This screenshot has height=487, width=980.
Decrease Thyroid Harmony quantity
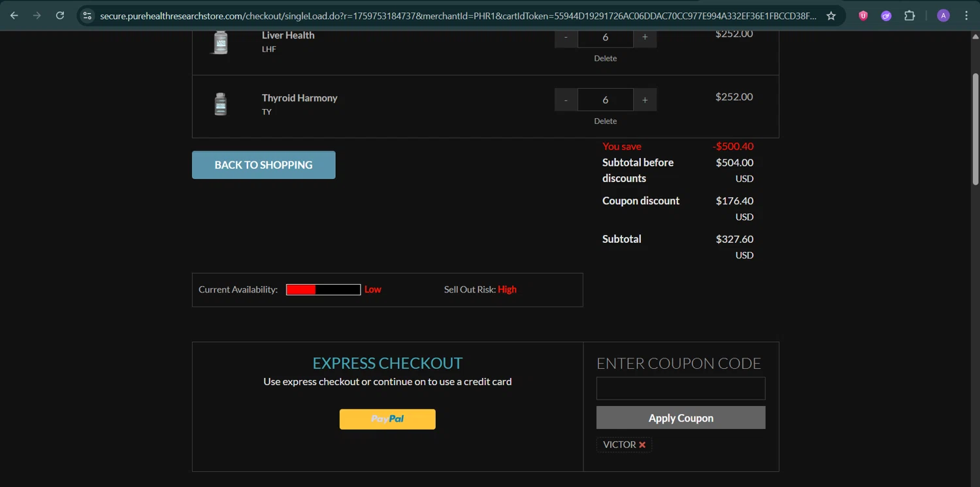click(566, 100)
